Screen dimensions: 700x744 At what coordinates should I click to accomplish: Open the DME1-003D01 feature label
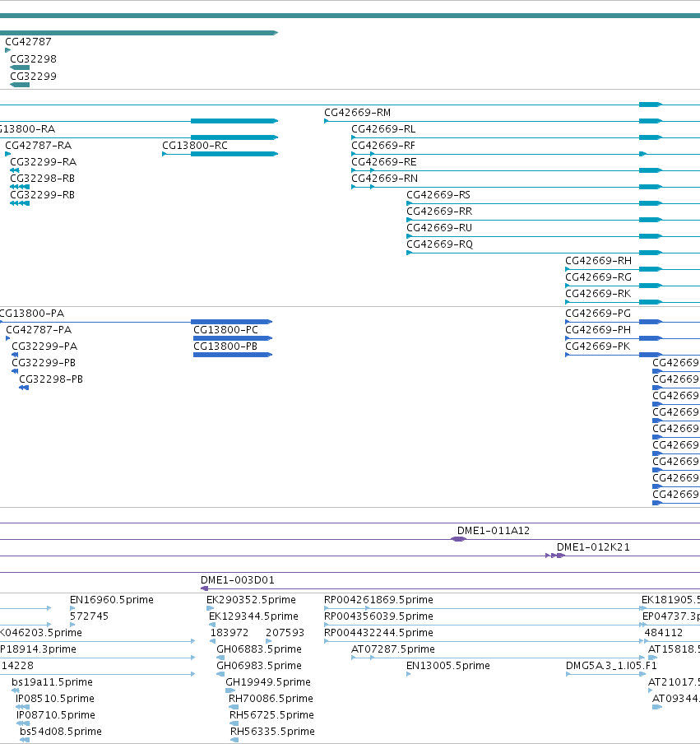238,580
